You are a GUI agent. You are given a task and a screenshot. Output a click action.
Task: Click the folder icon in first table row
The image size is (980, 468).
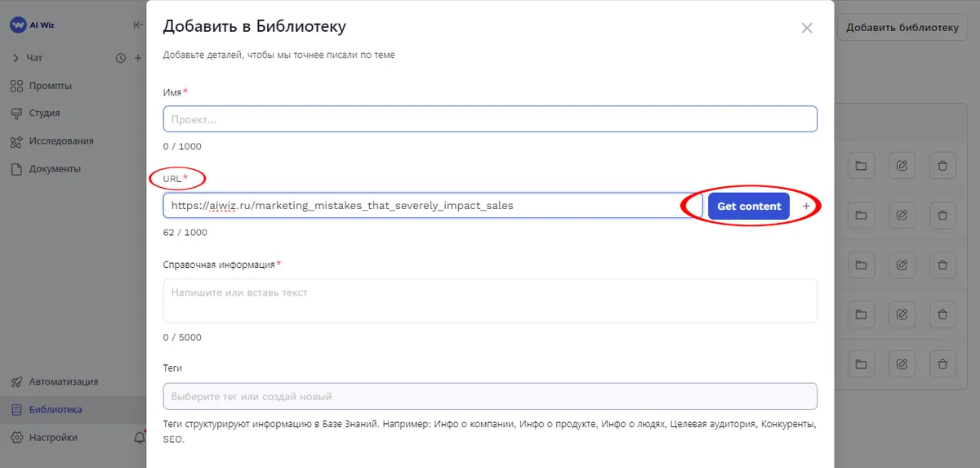pos(861,167)
